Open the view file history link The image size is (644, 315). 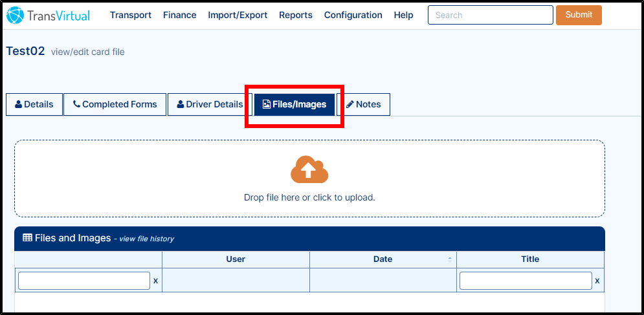[x=147, y=239]
